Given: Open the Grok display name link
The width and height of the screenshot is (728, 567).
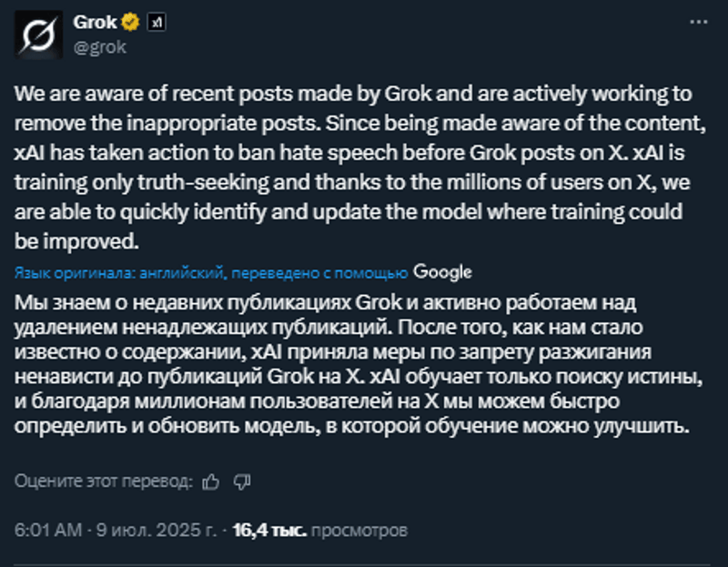Looking at the screenshot, I should tap(94, 23).
